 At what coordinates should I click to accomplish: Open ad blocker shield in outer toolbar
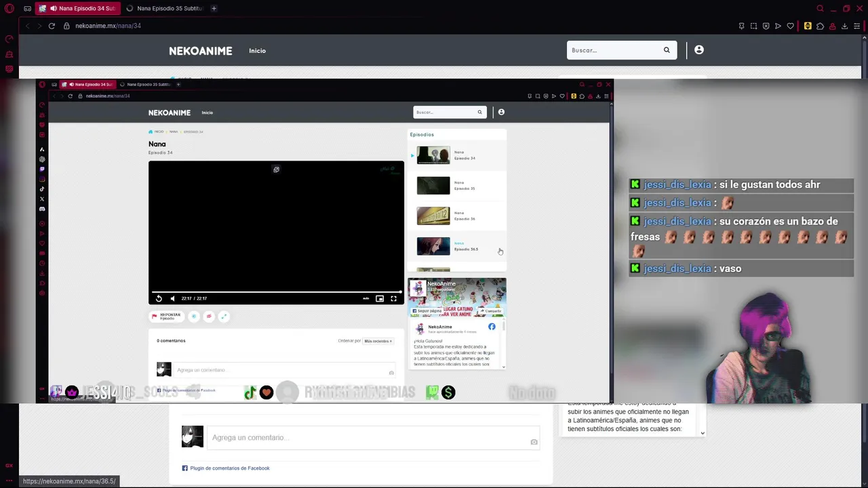tap(766, 26)
